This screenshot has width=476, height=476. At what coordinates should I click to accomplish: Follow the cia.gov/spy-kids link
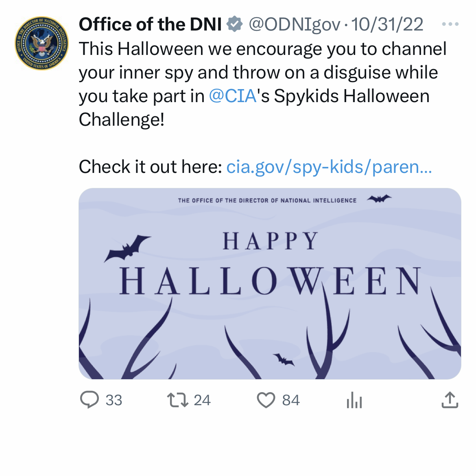(329, 167)
